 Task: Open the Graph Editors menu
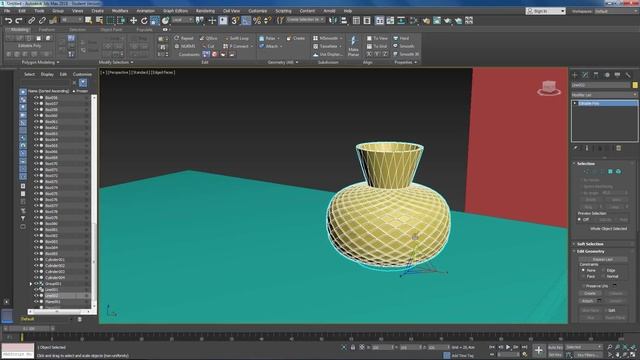[176, 11]
